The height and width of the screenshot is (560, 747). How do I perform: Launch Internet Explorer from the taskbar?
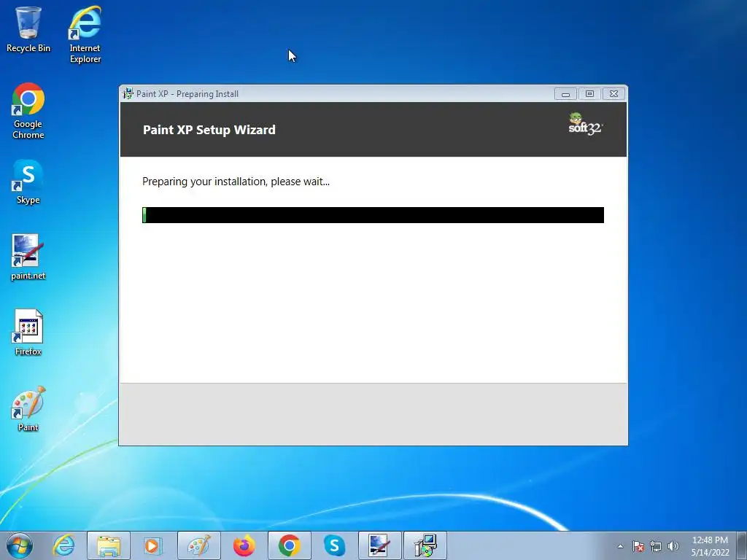pos(63,545)
